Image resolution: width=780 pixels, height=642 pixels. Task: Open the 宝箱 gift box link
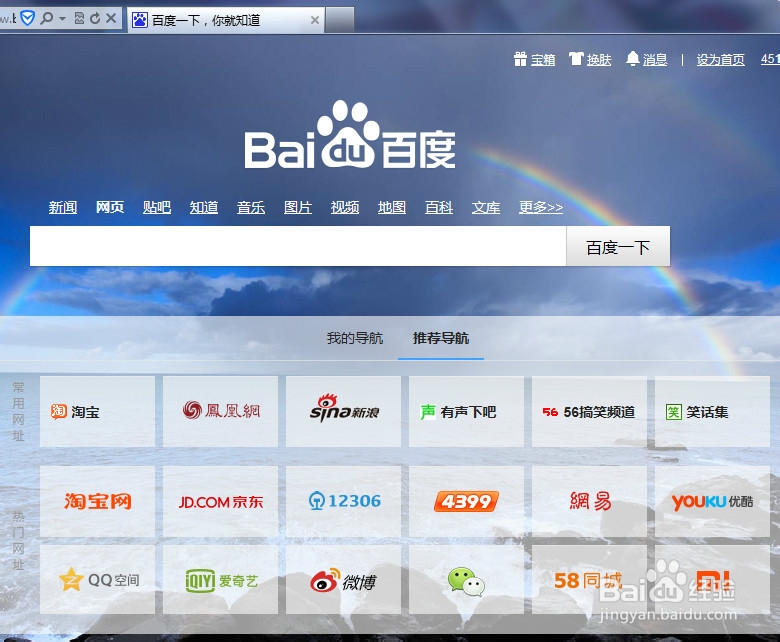[535, 60]
